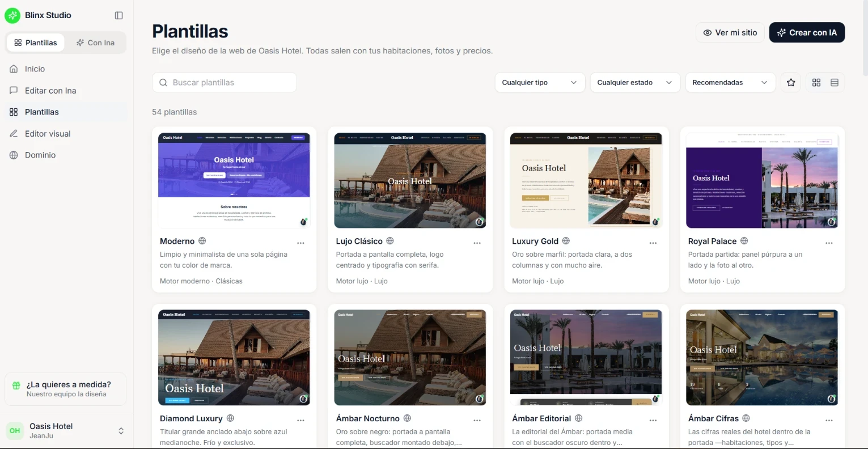
Task: Open the Luxury Gold template thumbnail
Action: pyautogui.click(x=586, y=180)
